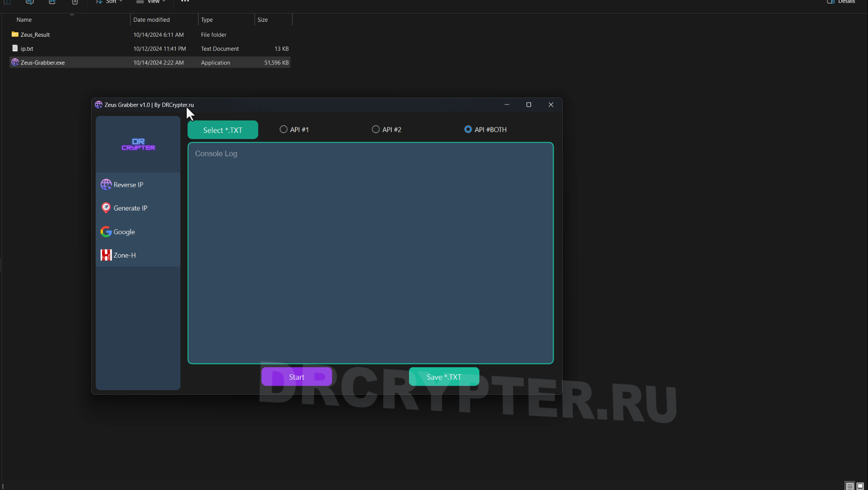Click the date '10/14/2024 2:22 AM'
The width and height of the screenshot is (868, 490).
click(158, 63)
